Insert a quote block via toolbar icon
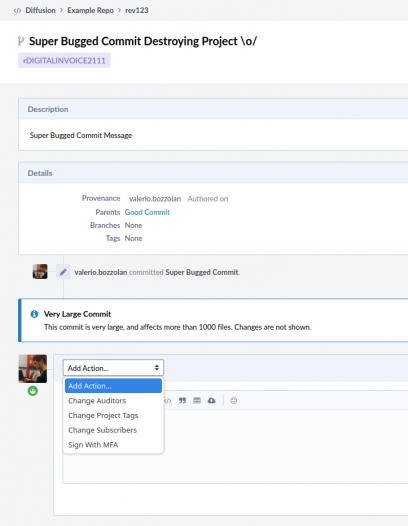Image resolution: width=408 pixels, height=526 pixels. click(182, 401)
